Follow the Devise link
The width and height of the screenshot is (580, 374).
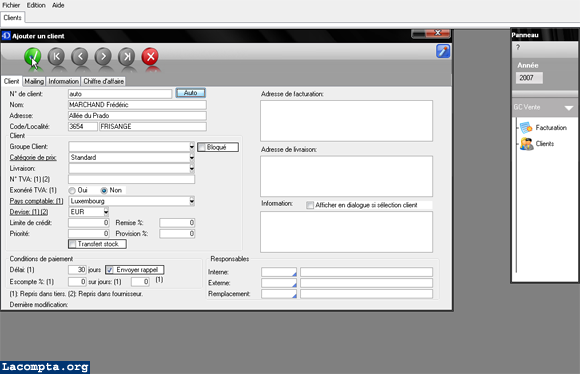click(x=29, y=212)
